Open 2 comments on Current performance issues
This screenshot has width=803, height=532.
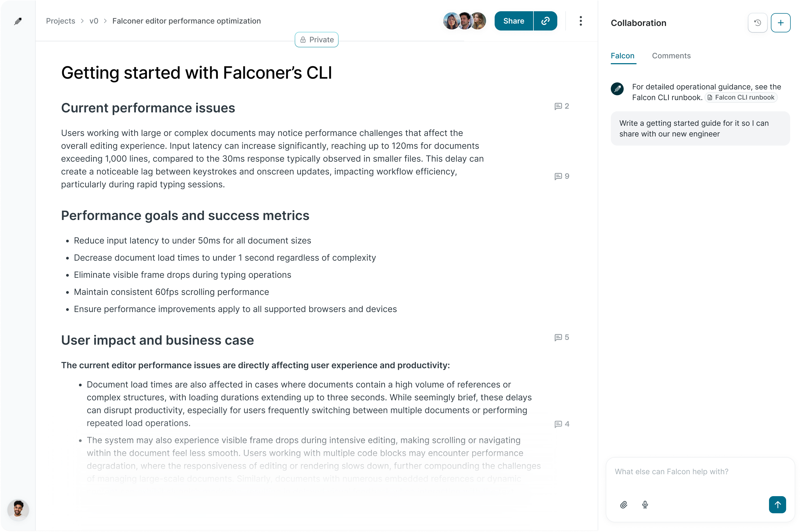pyautogui.click(x=562, y=106)
